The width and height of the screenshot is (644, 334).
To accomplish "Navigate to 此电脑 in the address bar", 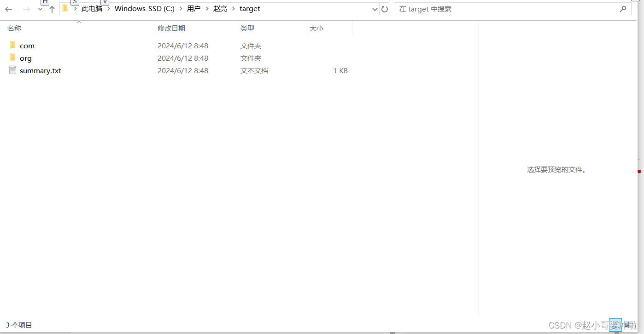I will (92, 8).
